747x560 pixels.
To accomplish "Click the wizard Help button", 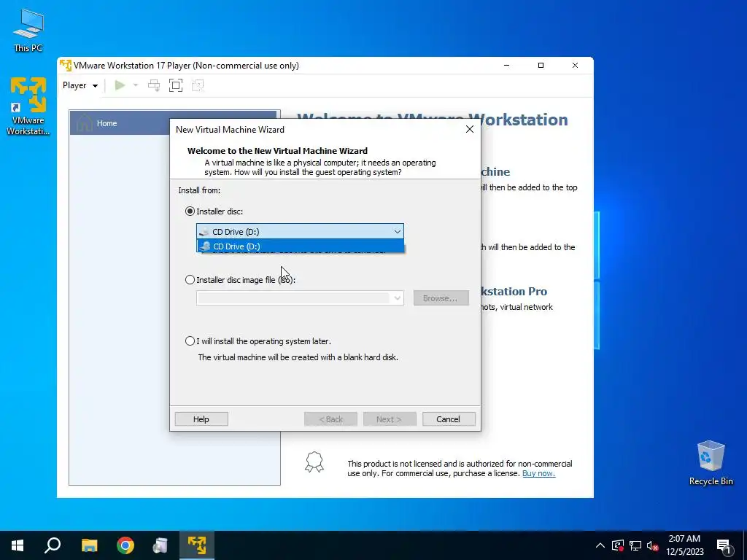I will click(x=201, y=419).
